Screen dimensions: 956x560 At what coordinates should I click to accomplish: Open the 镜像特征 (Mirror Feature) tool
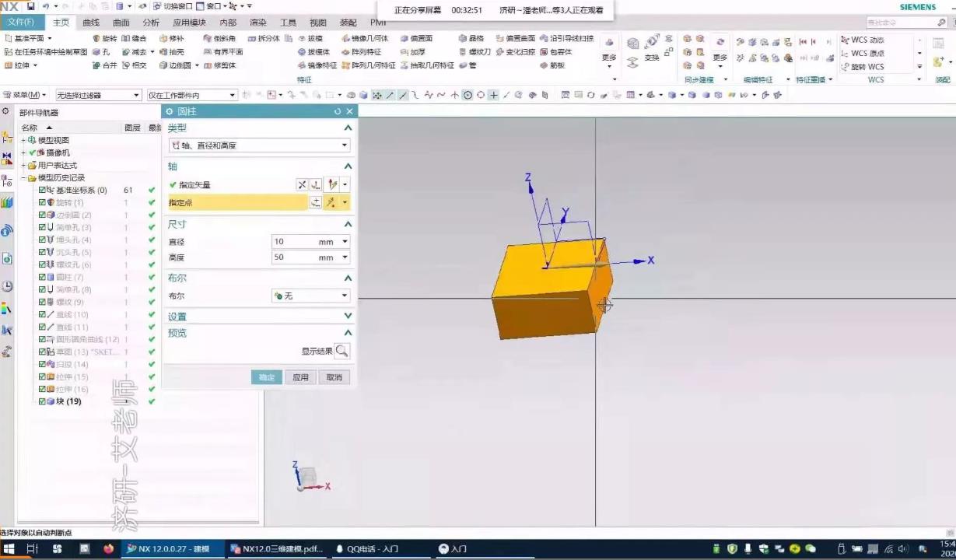pyautogui.click(x=317, y=66)
